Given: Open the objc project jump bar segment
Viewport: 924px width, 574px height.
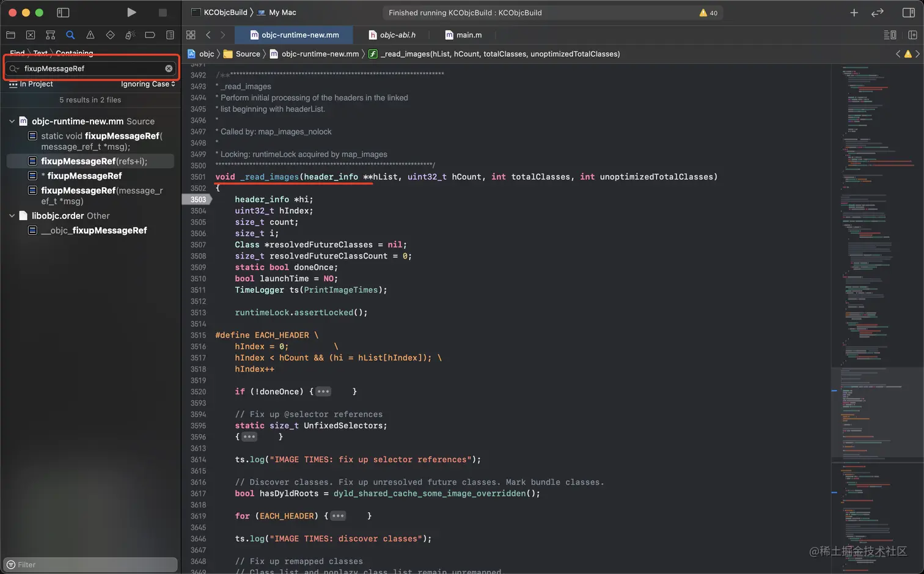Looking at the screenshot, I should 201,54.
